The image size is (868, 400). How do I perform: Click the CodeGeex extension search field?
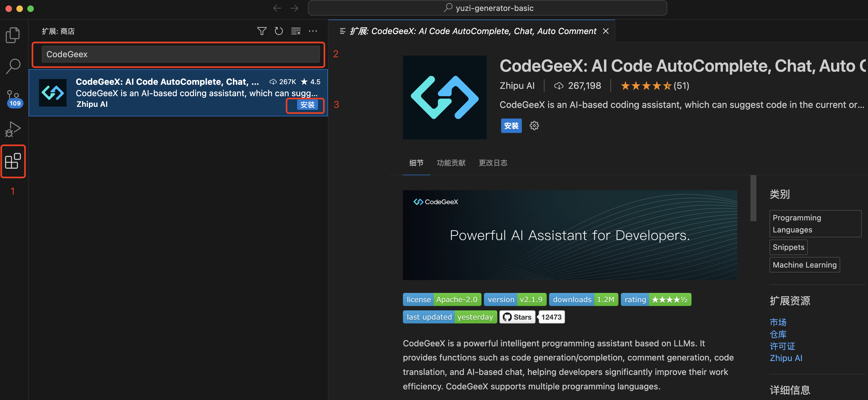(180, 54)
